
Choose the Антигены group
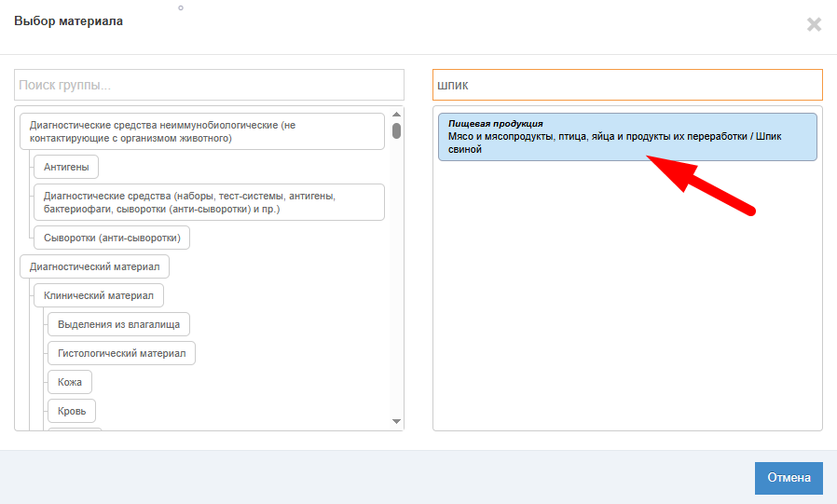(66, 167)
